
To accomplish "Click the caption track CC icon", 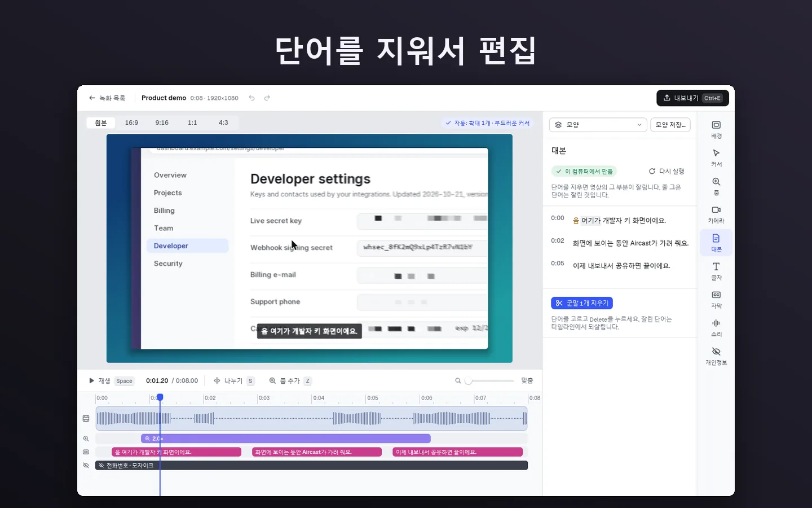I will (x=86, y=452).
